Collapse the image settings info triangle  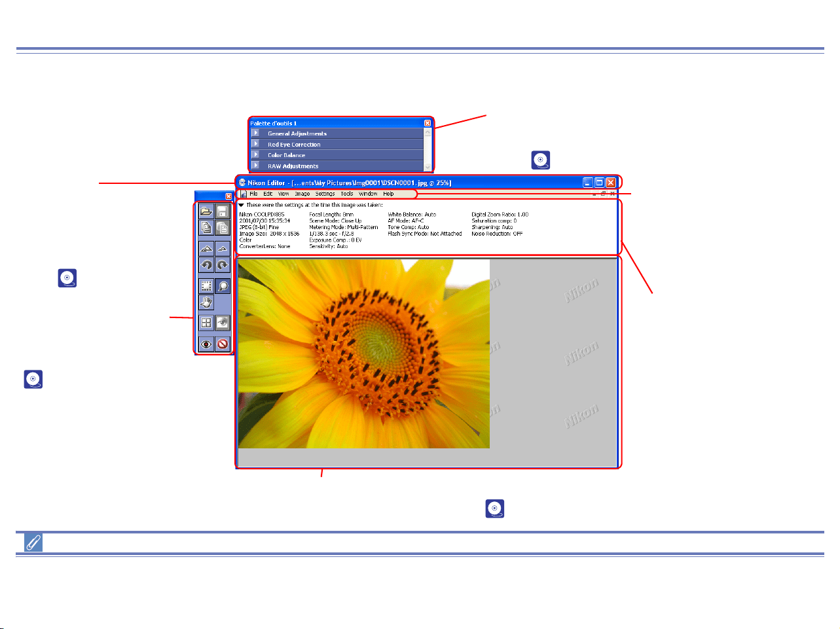point(241,205)
